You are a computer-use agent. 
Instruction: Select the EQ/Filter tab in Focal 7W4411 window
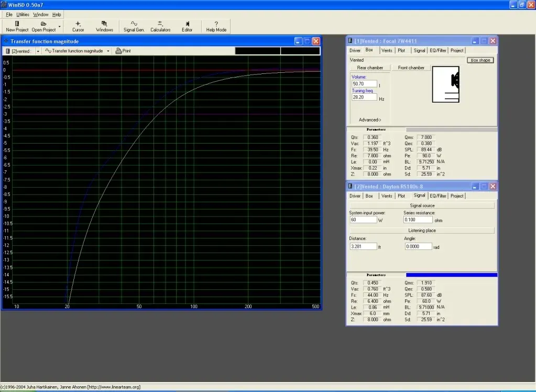[x=438, y=50]
